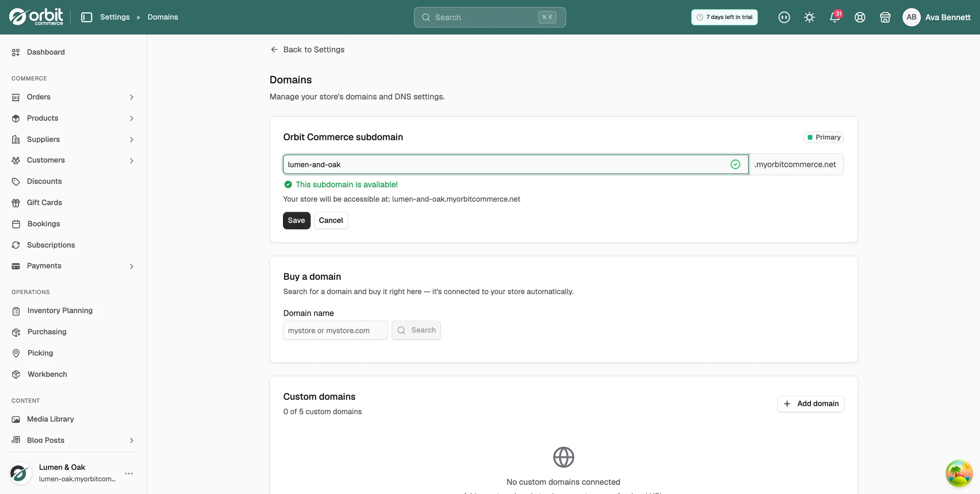Screen dimensions: 980x494
Task: Edit the subdomain field lumen-and-oak
Action: (516, 164)
